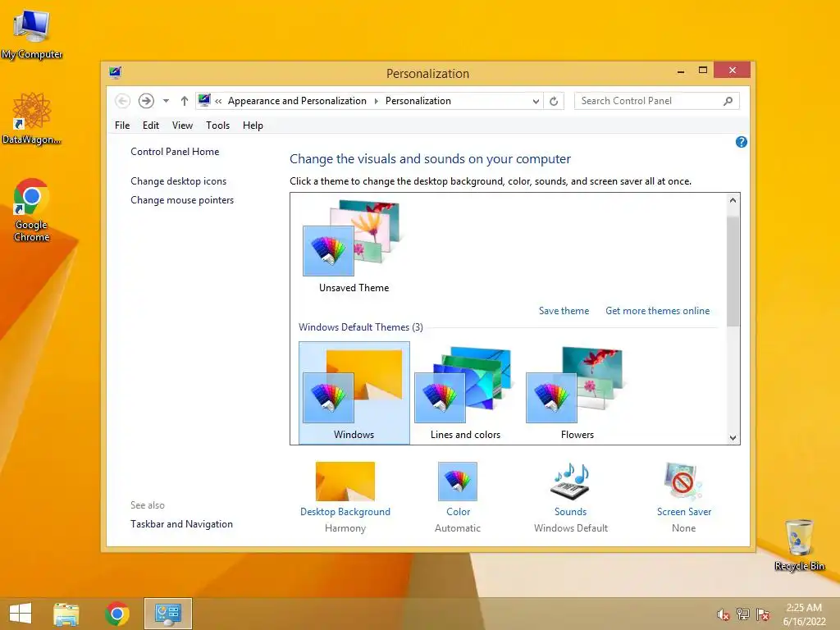840x630 pixels.
Task: Maximize the Personalization window
Action: pos(703,71)
